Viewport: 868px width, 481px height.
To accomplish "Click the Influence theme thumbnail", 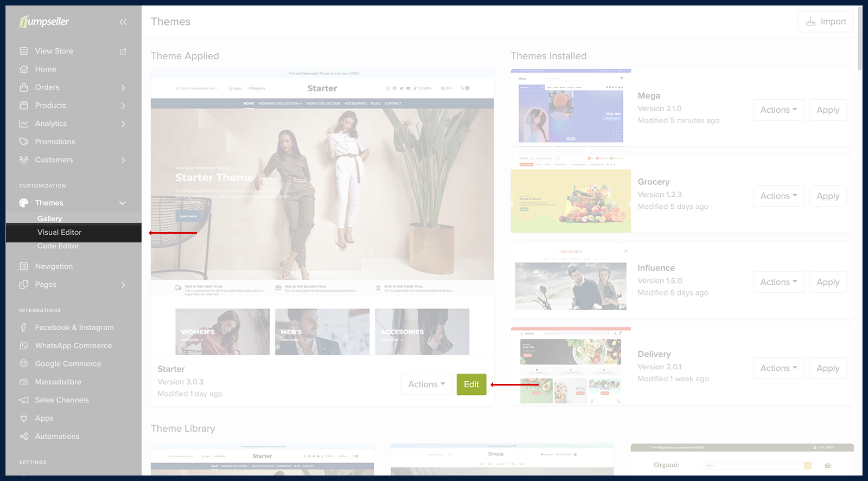I will 571,280.
